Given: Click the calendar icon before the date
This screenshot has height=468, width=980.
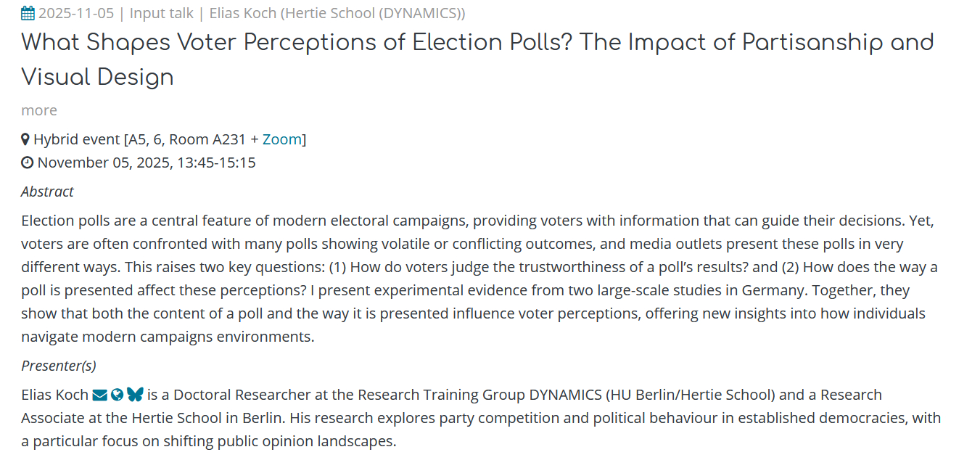Looking at the screenshot, I should 28,13.
